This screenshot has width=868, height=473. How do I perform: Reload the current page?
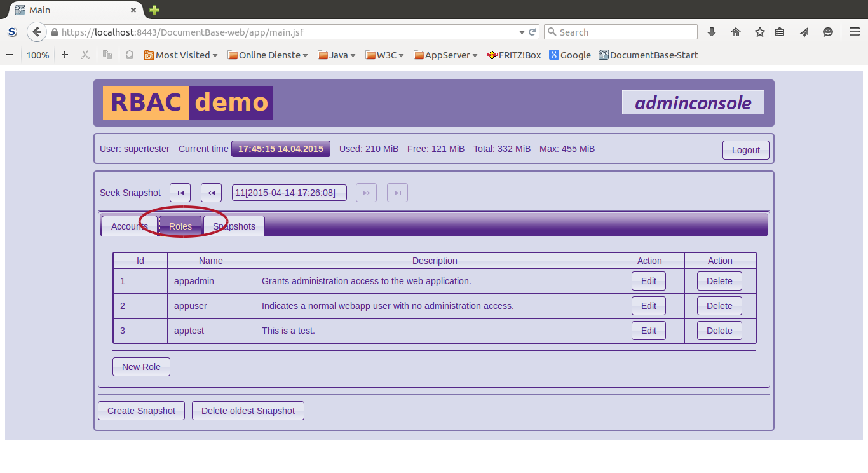(532, 32)
